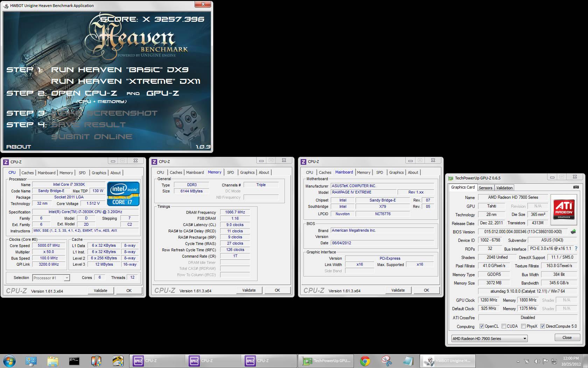Switch to the Sensors tab in GPU-Z
Viewport: 588px width, 368px height.
[x=485, y=188]
